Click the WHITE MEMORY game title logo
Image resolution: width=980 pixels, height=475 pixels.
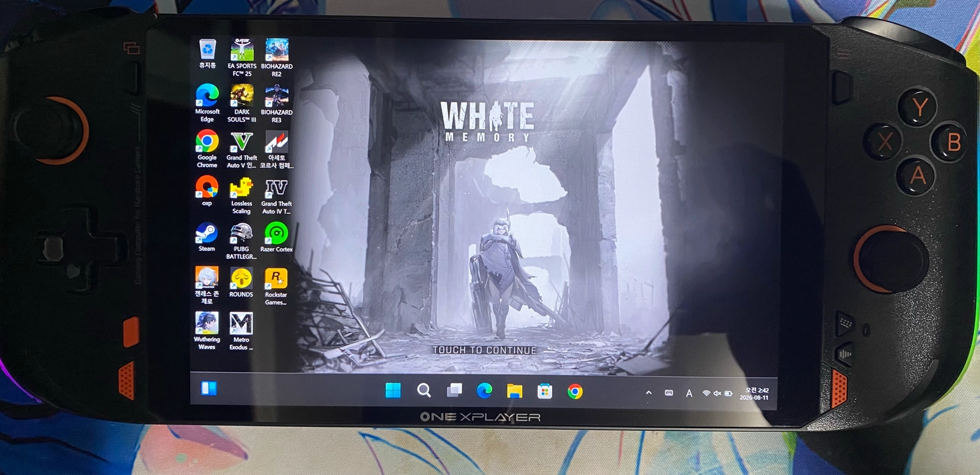(487, 120)
